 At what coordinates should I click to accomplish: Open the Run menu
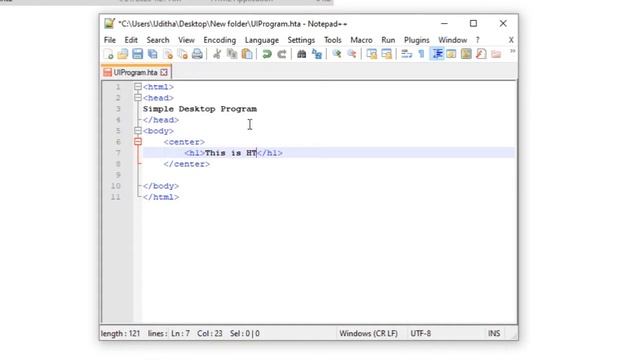[388, 40]
